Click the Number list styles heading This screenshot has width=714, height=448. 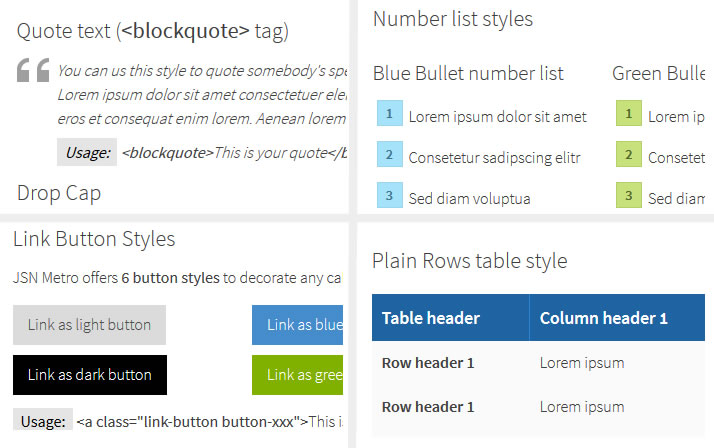pos(453,19)
